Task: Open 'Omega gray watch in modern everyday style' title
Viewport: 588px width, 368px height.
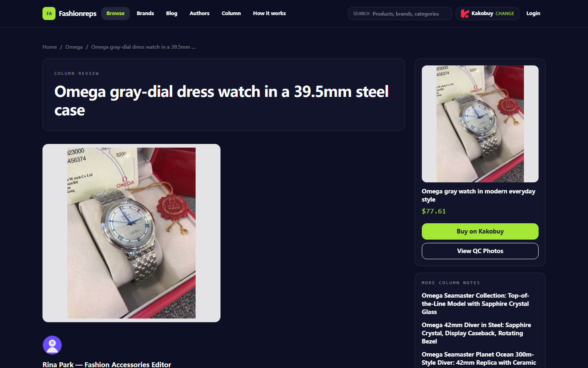Action: pos(479,195)
